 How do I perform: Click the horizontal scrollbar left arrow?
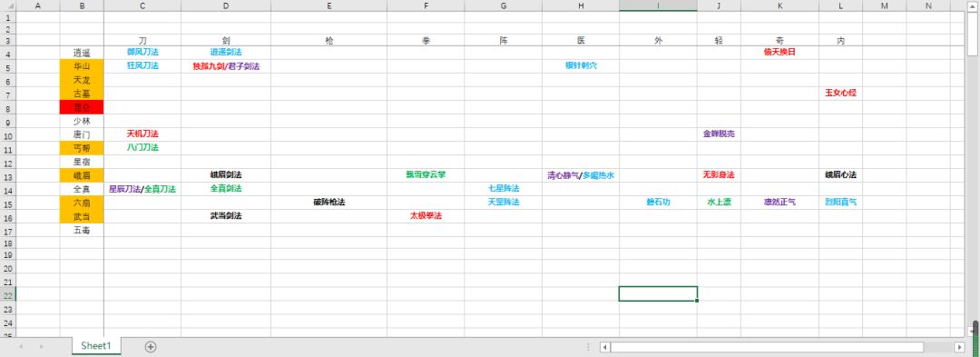pyautogui.click(x=605, y=347)
